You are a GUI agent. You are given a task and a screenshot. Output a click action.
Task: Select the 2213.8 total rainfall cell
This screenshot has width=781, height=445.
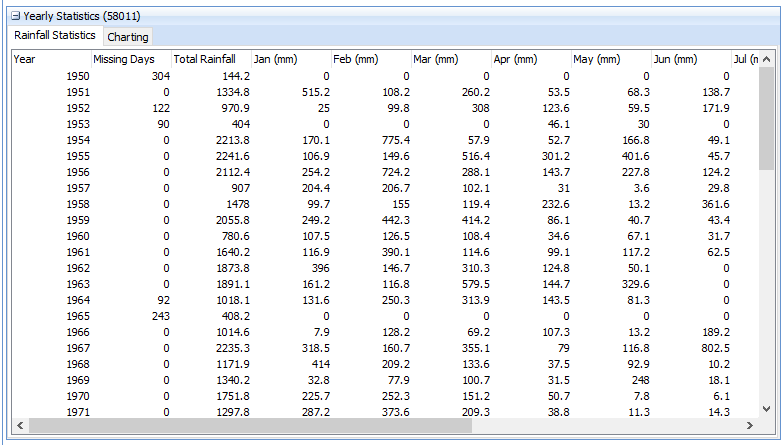coord(233,140)
